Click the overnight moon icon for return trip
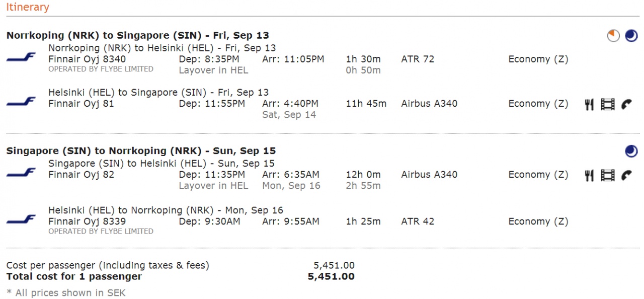 (x=631, y=151)
